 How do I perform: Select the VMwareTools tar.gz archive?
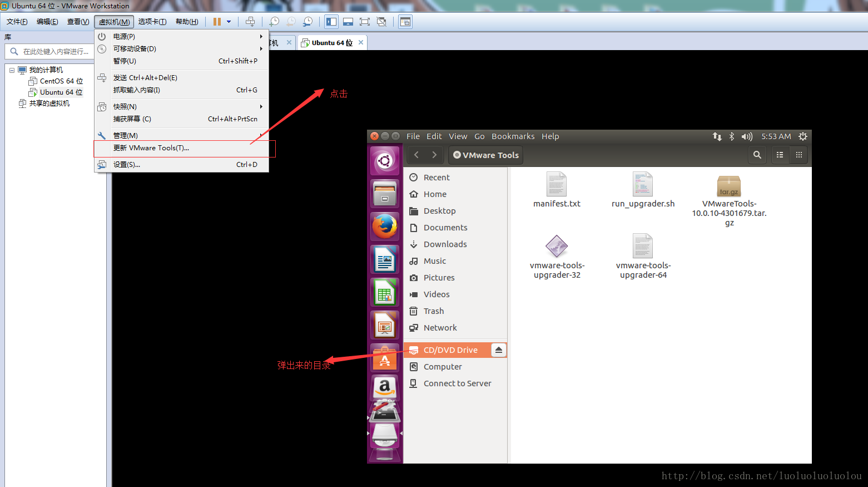pos(729,200)
